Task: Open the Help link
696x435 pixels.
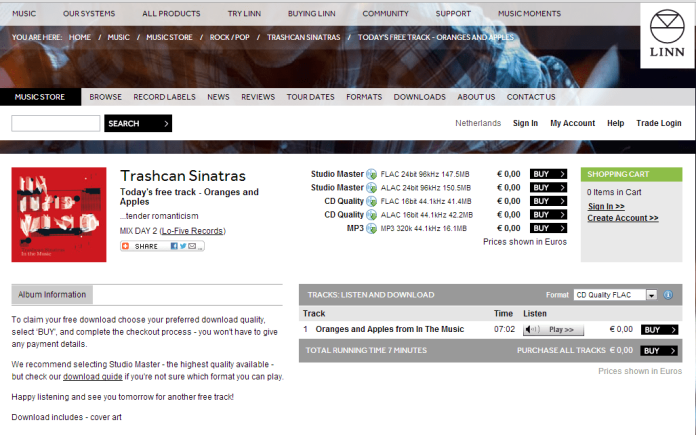Action: (616, 123)
